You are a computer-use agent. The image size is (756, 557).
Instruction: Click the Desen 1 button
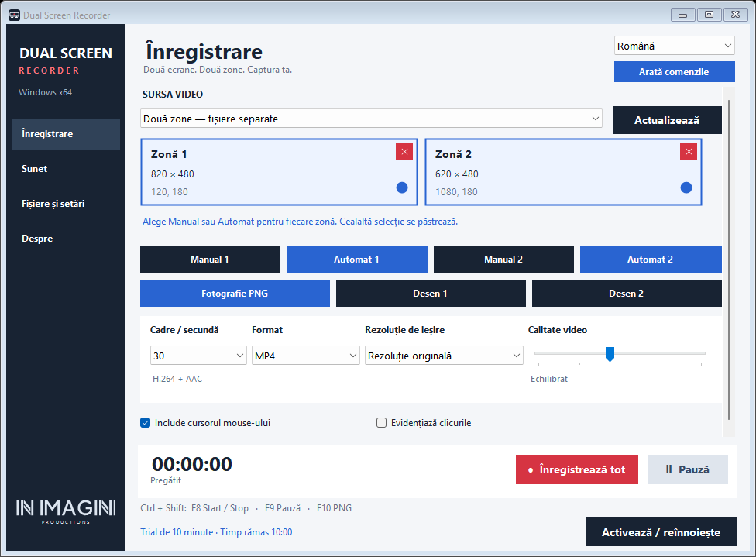[x=431, y=294]
